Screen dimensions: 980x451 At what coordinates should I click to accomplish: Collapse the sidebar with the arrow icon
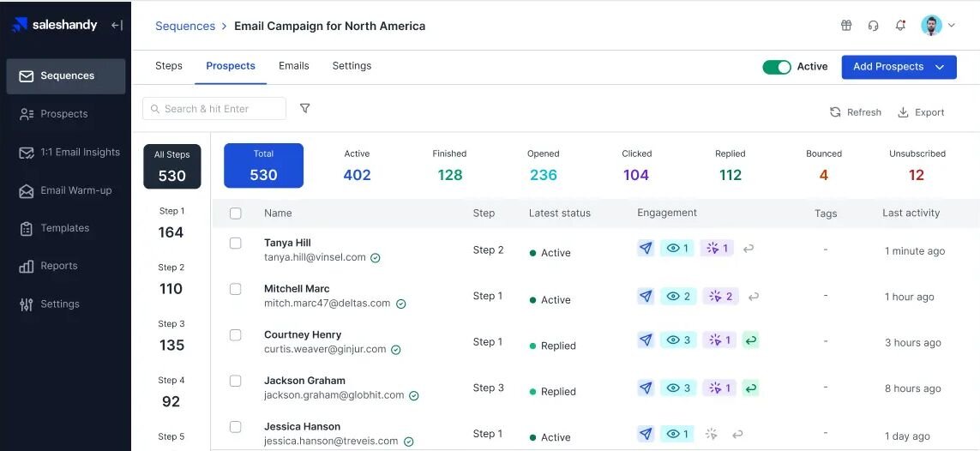(x=117, y=26)
